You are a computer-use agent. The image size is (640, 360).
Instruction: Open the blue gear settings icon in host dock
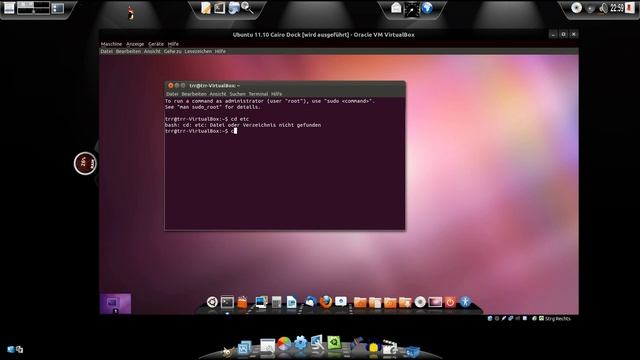point(300,343)
